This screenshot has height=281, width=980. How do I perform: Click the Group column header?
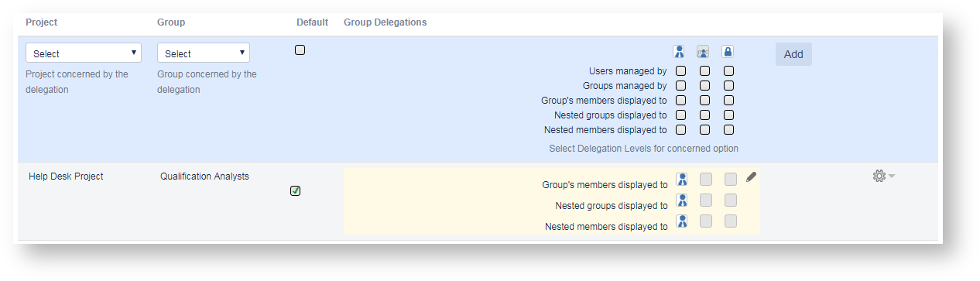171,22
